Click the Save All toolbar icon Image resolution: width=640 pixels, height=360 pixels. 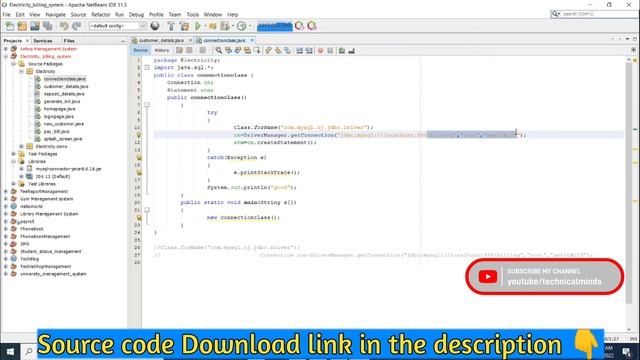[48, 26]
